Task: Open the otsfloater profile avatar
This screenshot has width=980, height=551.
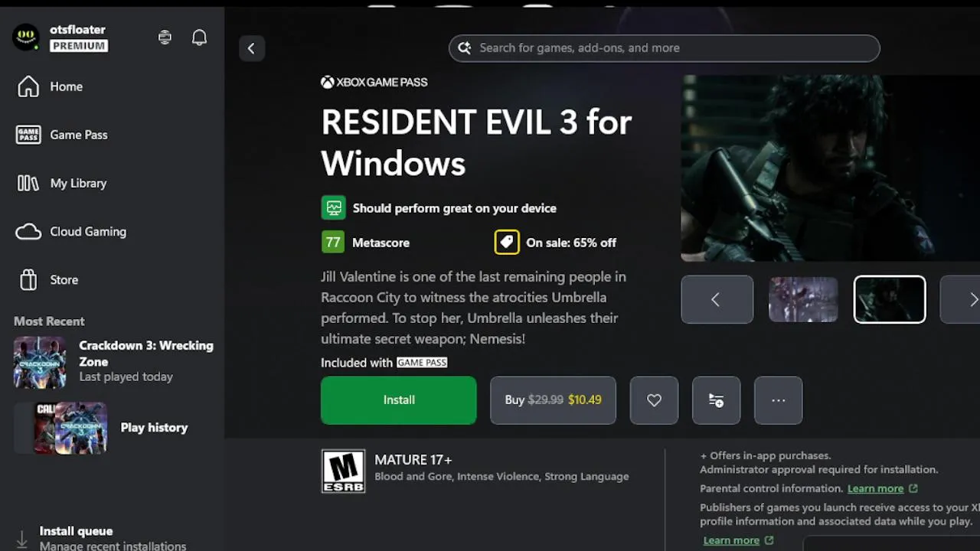Action: [25, 37]
